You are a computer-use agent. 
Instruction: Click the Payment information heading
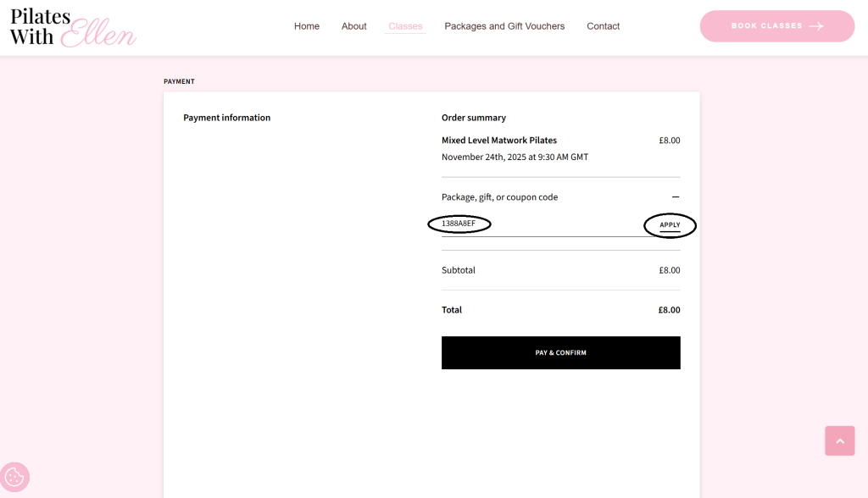click(x=226, y=118)
